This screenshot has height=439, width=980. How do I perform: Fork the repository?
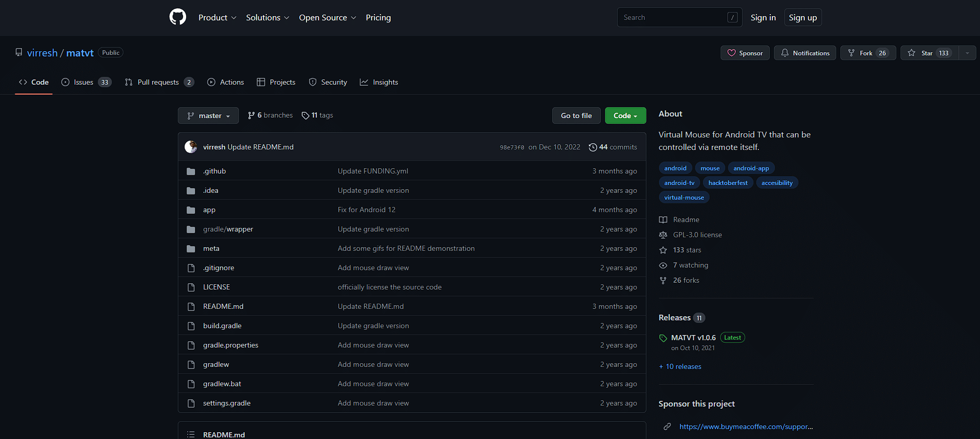coord(868,53)
